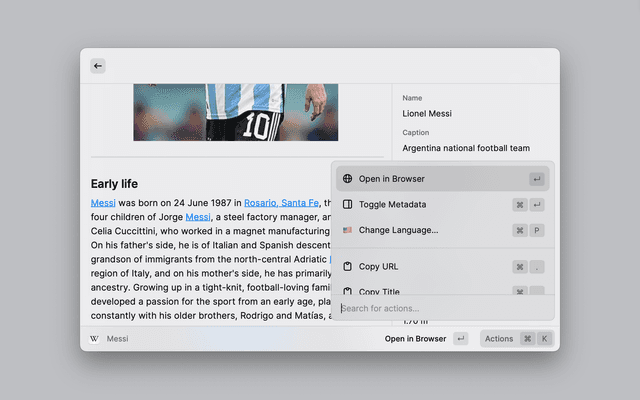Screen dimensions: 640x400
Task: Click the clipboard icon beside Copy URL
Action: [x=347, y=267]
